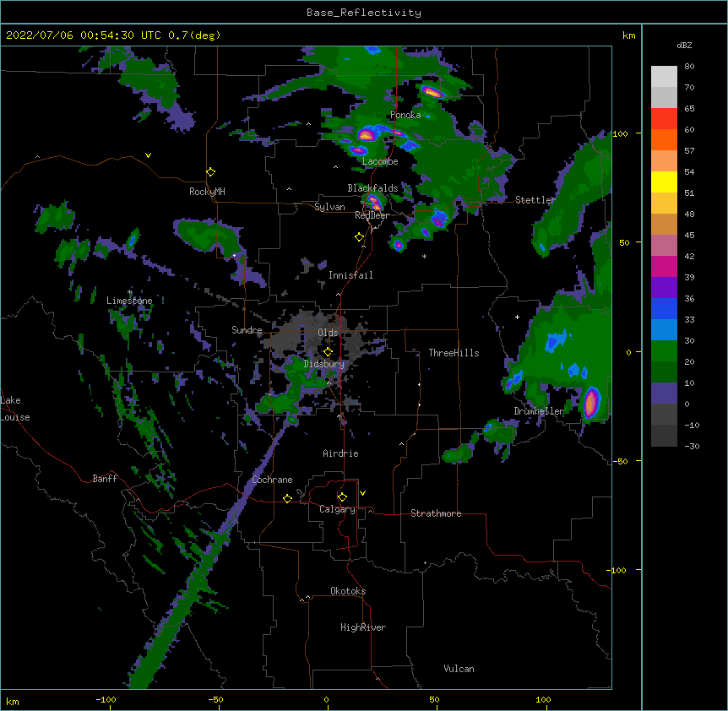Click the yellow V marker northwest of RockyMH
Image resolution: width=728 pixels, height=711 pixels.
pos(148,155)
